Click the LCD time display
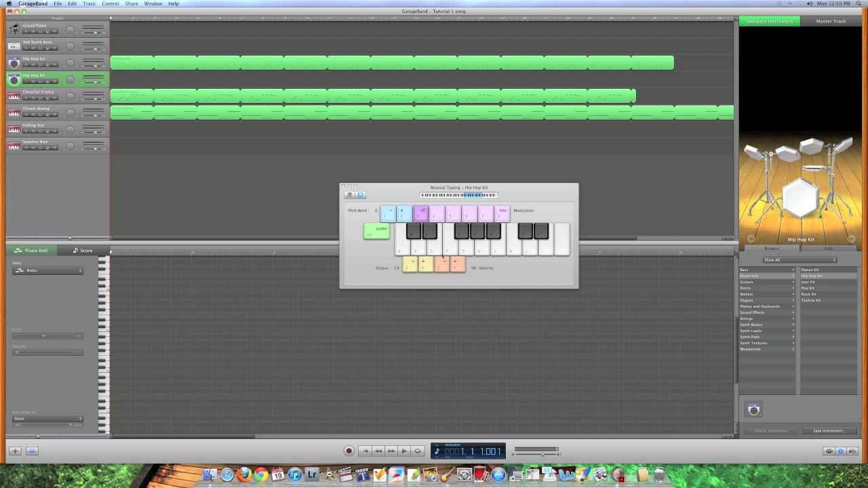Image resolution: width=868 pixels, height=488 pixels. coord(468,451)
